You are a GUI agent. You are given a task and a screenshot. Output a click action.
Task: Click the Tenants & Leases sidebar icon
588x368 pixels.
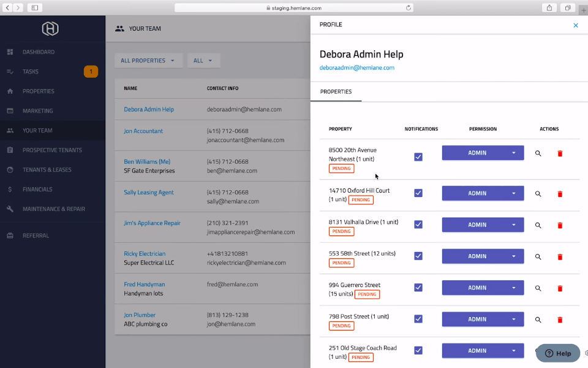pos(10,170)
